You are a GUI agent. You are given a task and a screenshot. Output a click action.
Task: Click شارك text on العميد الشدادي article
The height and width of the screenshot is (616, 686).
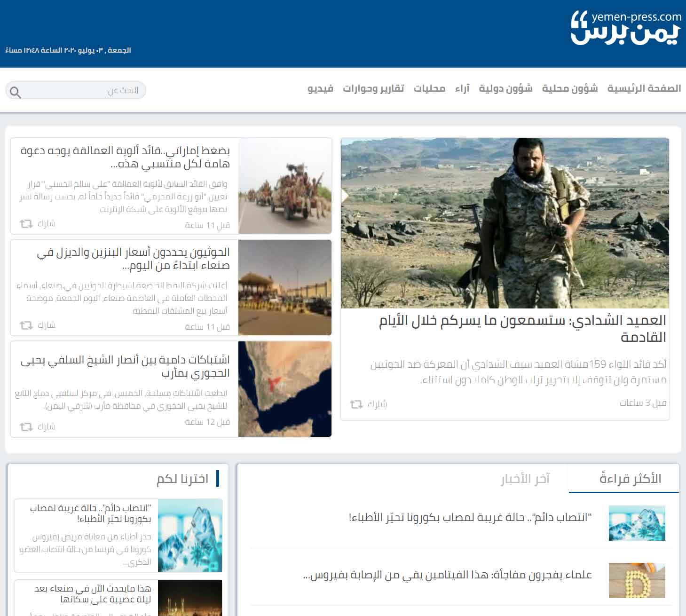pyautogui.click(x=378, y=404)
